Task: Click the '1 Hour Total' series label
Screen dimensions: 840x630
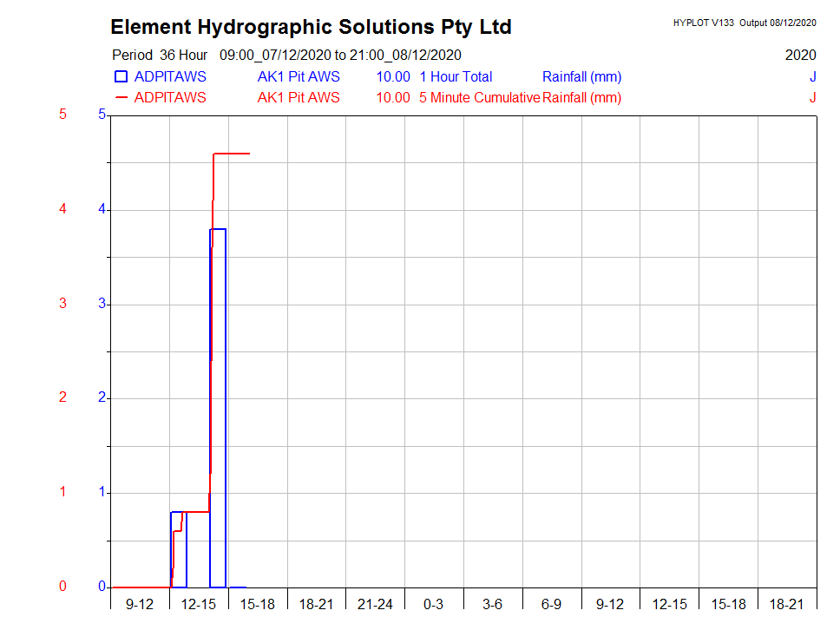Action: tap(456, 76)
